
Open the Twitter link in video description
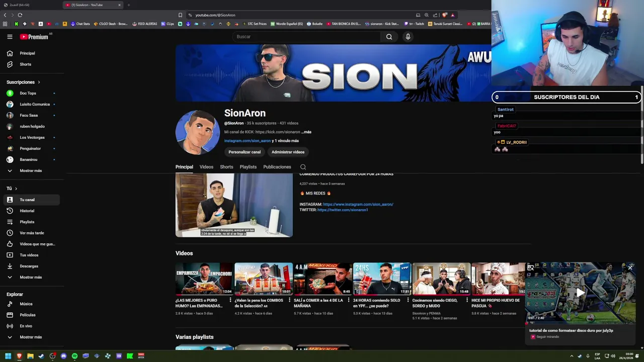[343, 210]
